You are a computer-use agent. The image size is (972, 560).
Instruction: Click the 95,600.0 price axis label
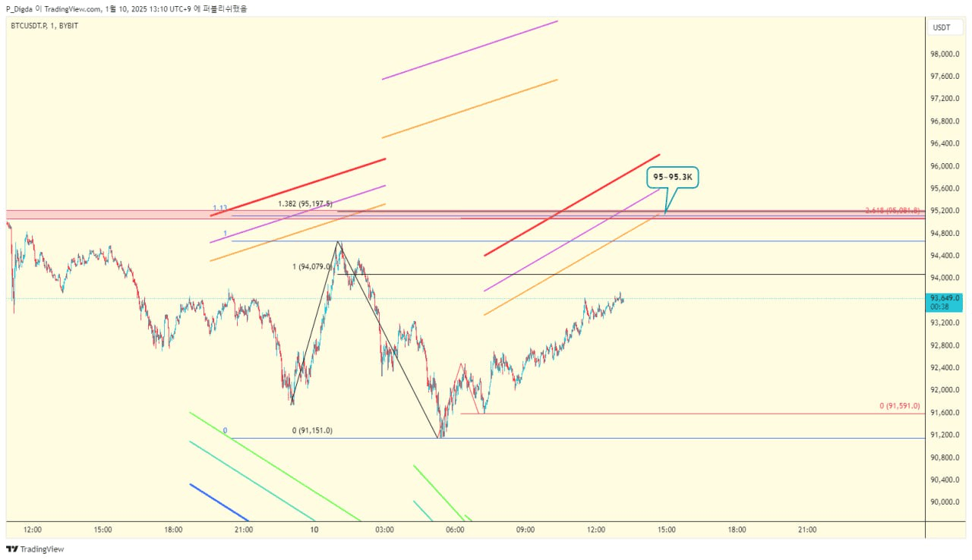[x=945, y=188]
